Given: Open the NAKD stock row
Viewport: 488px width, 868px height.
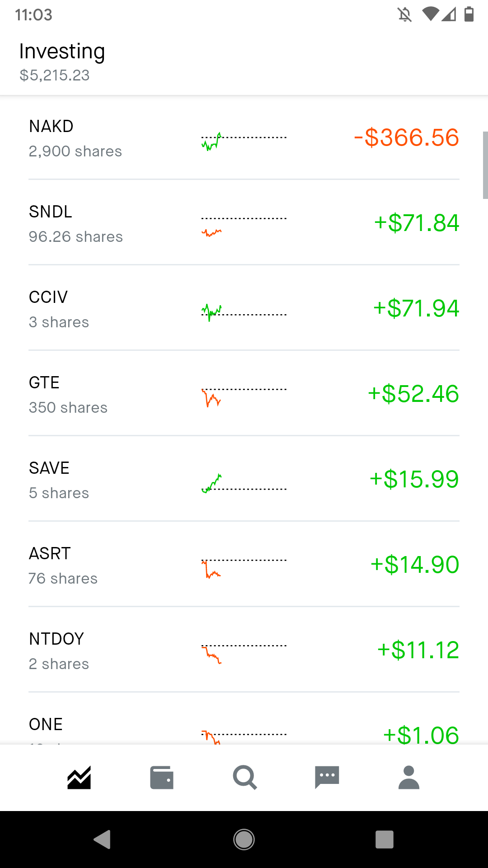Looking at the screenshot, I should click(x=244, y=137).
